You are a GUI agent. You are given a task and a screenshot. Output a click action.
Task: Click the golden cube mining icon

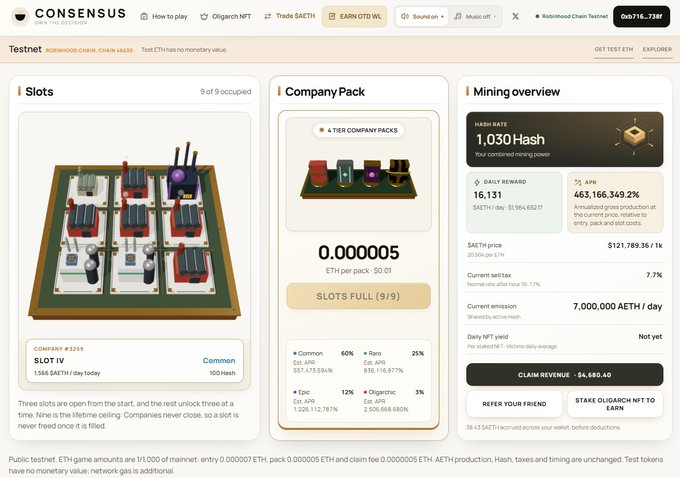coord(634,137)
